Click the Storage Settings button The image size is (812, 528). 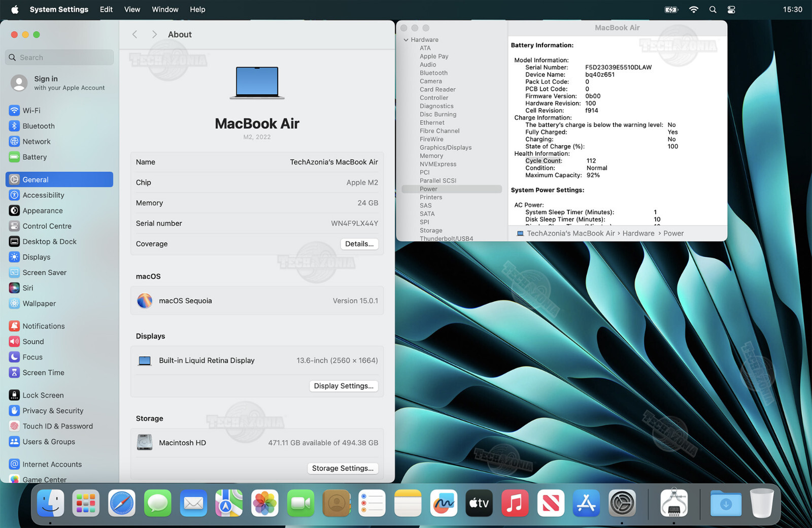point(343,468)
